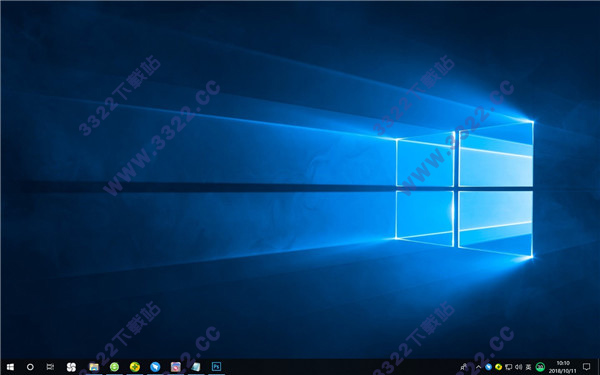The width and height of the screenshot is (600, 375).
Task: Open the network status tray icon
Action: 508,367
